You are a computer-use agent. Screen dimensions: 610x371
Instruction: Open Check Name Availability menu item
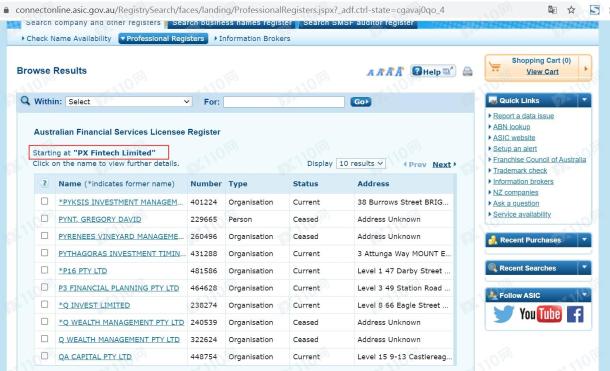tap(67, 38)
